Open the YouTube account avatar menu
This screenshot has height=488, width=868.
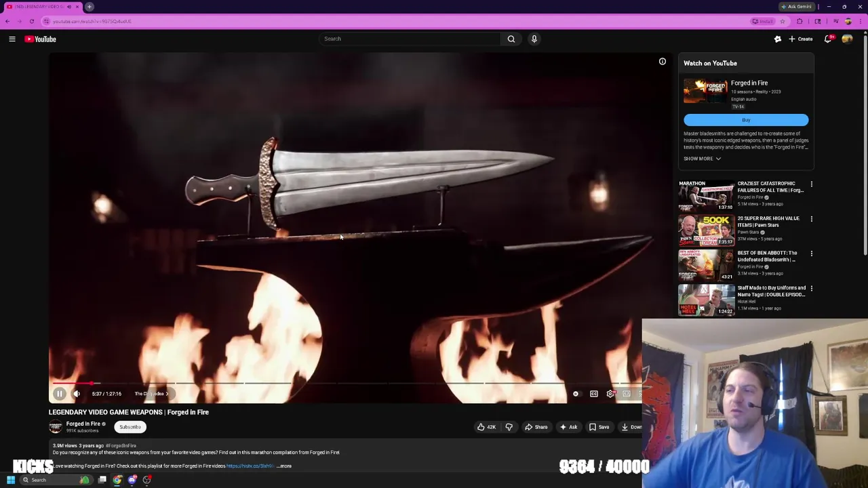point(847,39)
